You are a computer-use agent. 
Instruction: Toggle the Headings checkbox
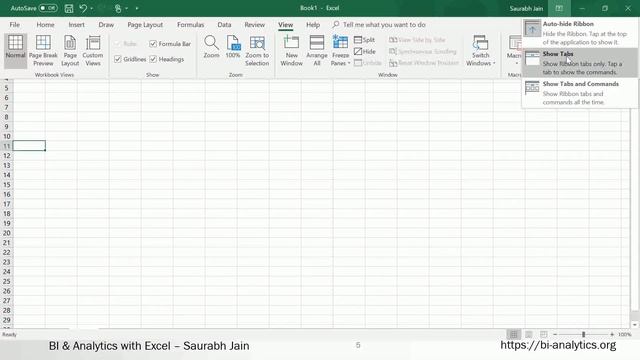click(x=153, y=59)
